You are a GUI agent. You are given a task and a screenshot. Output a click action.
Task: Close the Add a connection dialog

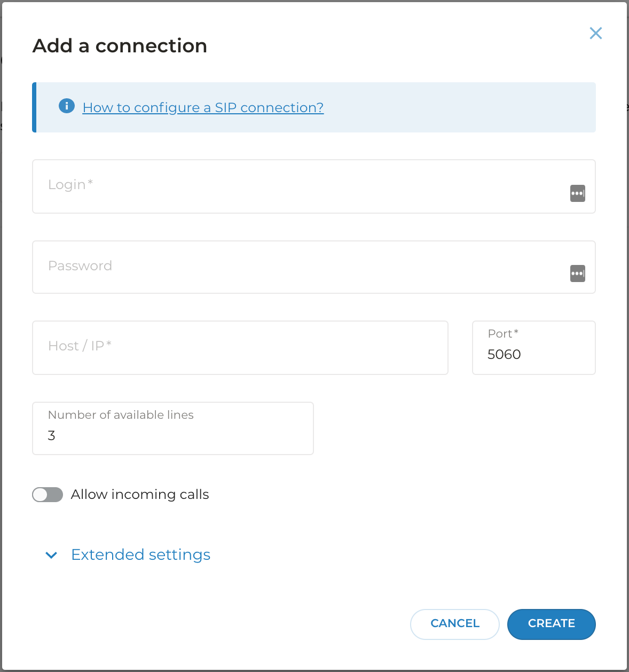coord(595,33)
